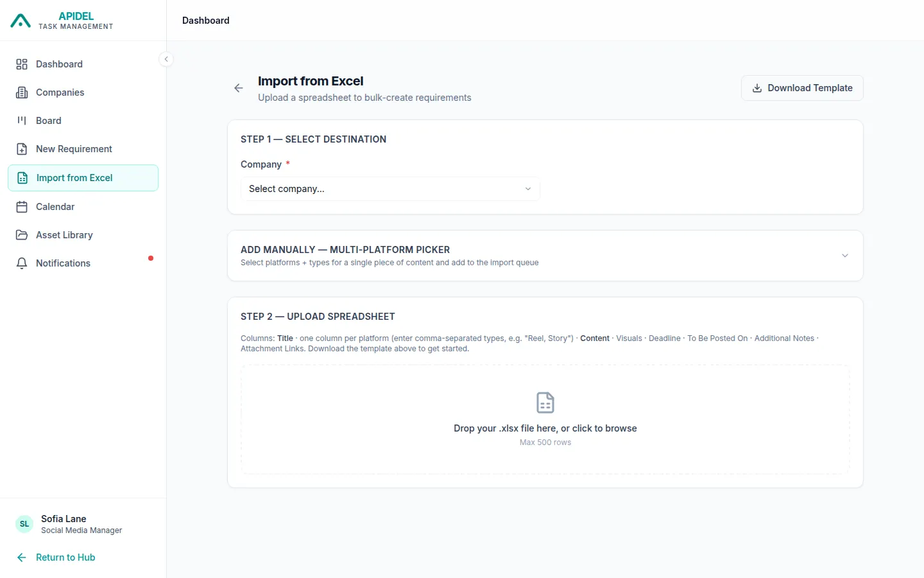Open Calendar from the sidebar

(x=83, y=207)
